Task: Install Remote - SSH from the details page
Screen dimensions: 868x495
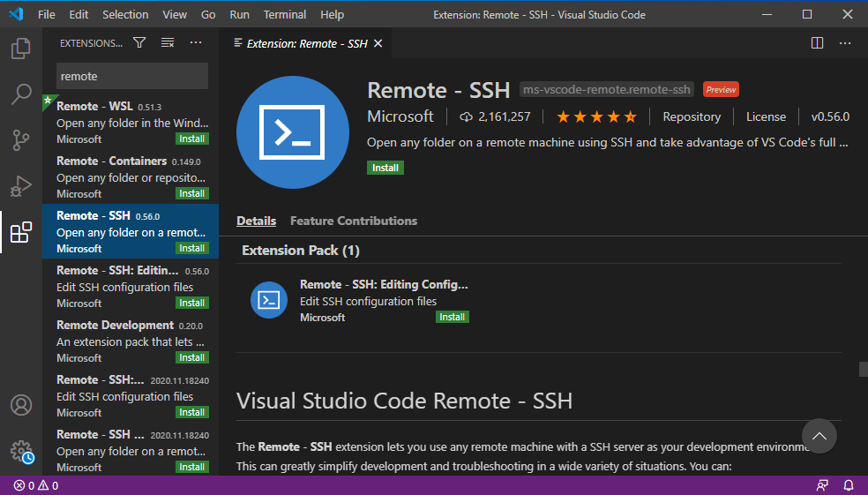Action: [385, 168]
